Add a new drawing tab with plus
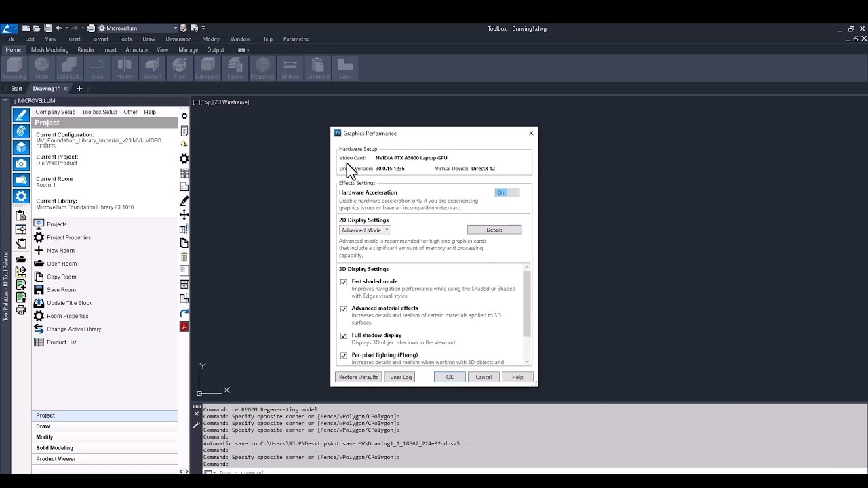The width and height of the screenshot is (868, 488). click(x=79, y=88)
